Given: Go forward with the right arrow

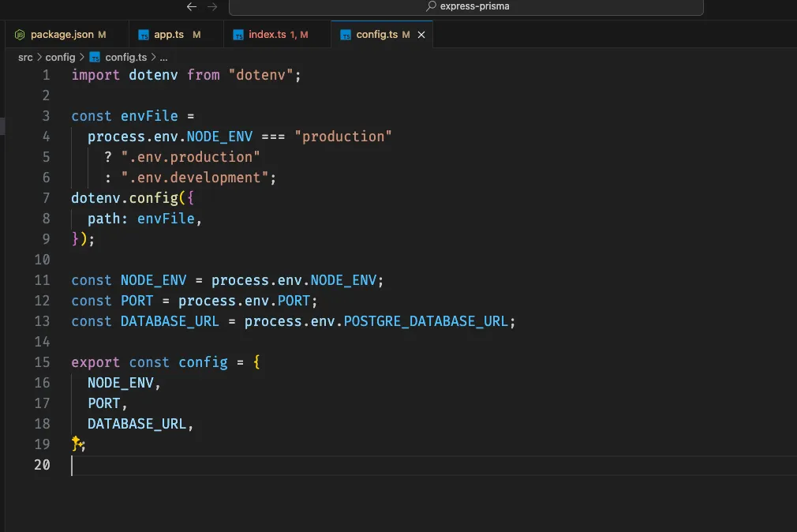Looking at the screenshot, I should (212, 6).
